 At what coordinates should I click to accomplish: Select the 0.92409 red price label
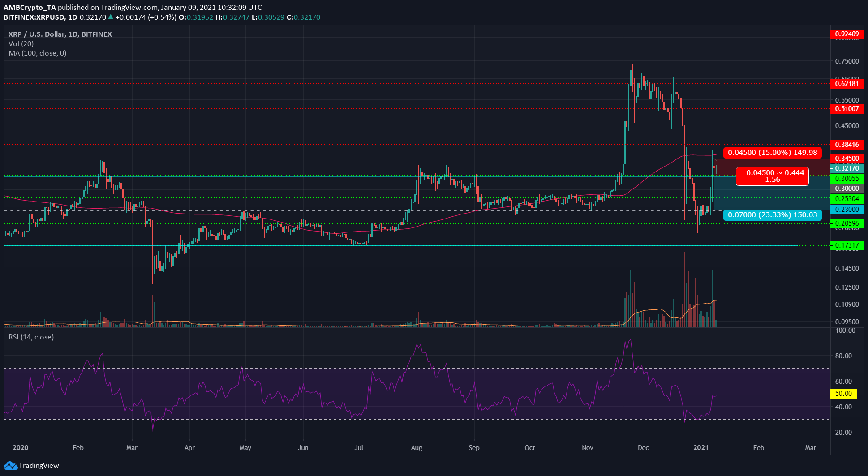847,34
